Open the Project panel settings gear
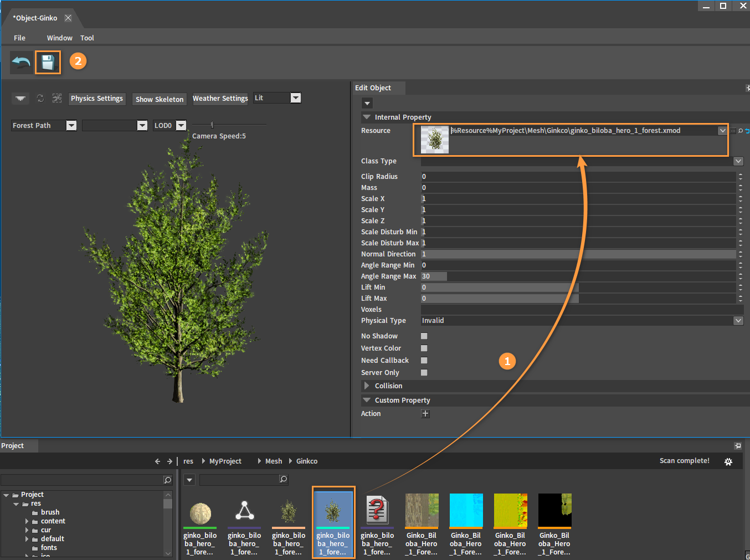Screen dimensions: 750x560 (x=728, y=461)
